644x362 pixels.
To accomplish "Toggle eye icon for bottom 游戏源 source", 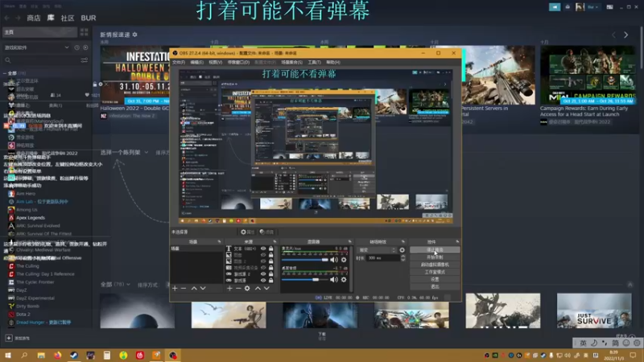I will coord(263,280).
